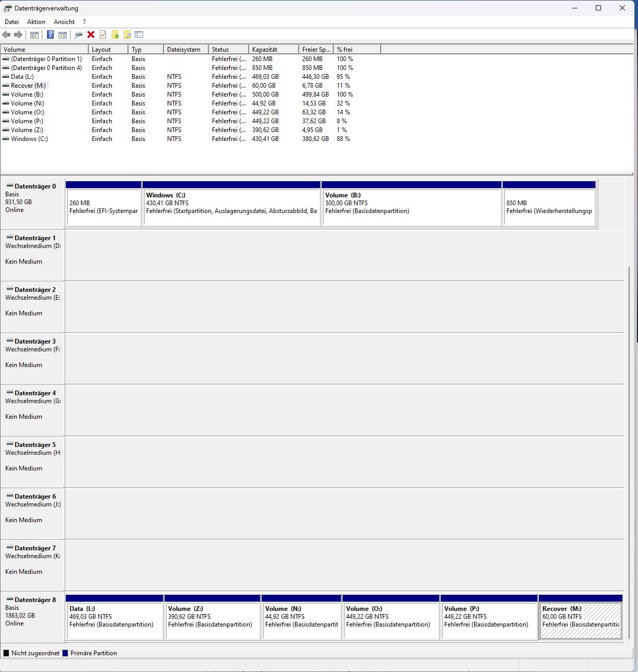
Task: Click the folder with magnifier icon
Action: click(x=127, y=35)
